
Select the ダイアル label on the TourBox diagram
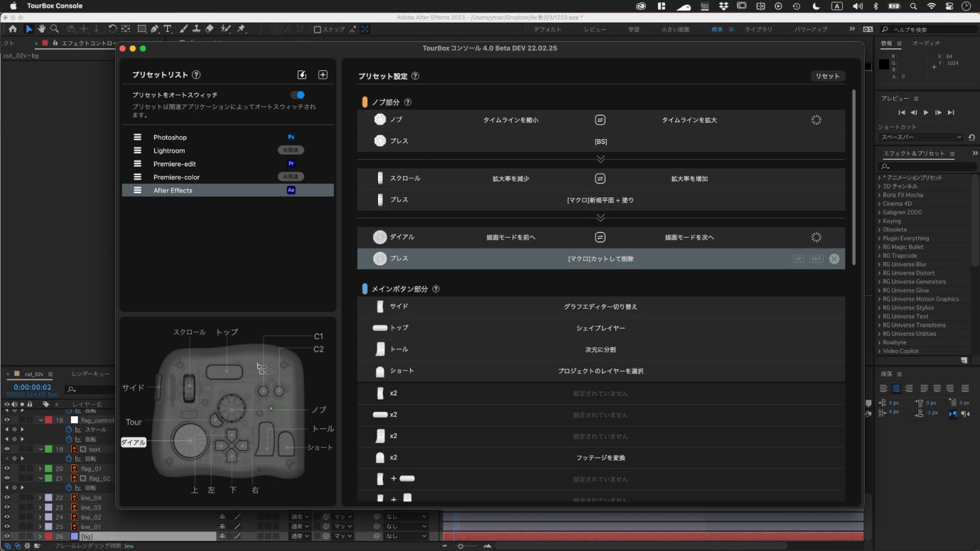tap(134, 442)
